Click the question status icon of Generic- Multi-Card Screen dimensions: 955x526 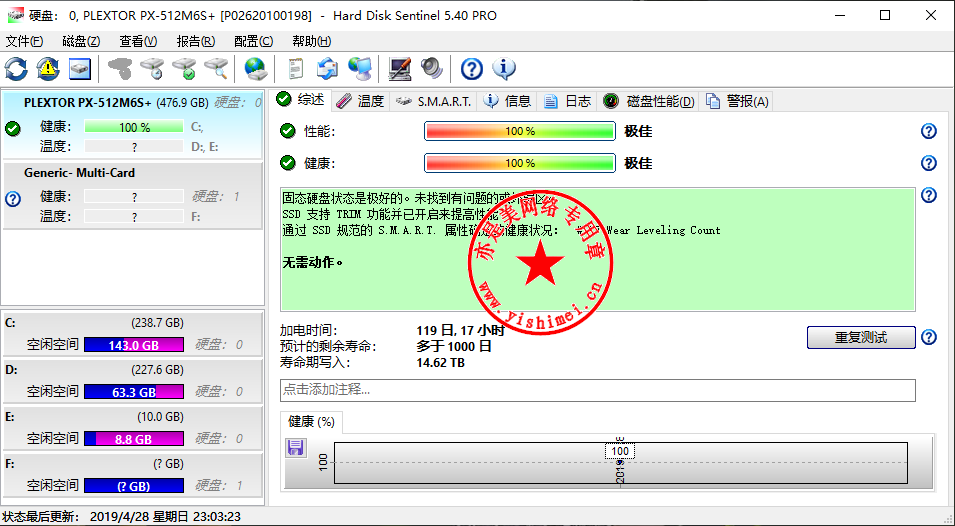tap(13, 199)
